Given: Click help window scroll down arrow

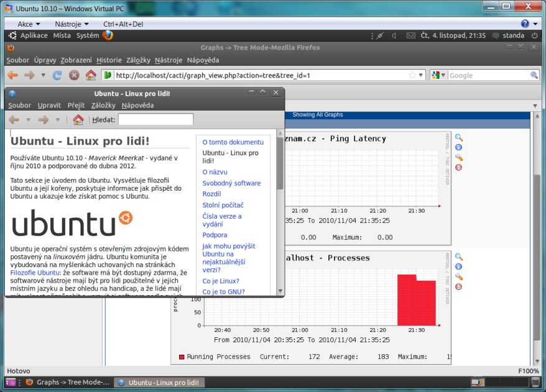Looking at the screenshot, I should click(280, 291).
